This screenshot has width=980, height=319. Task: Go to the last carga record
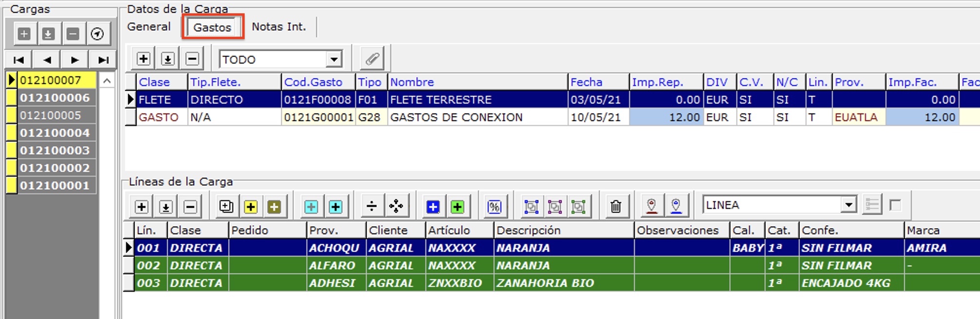coord(103,60)
